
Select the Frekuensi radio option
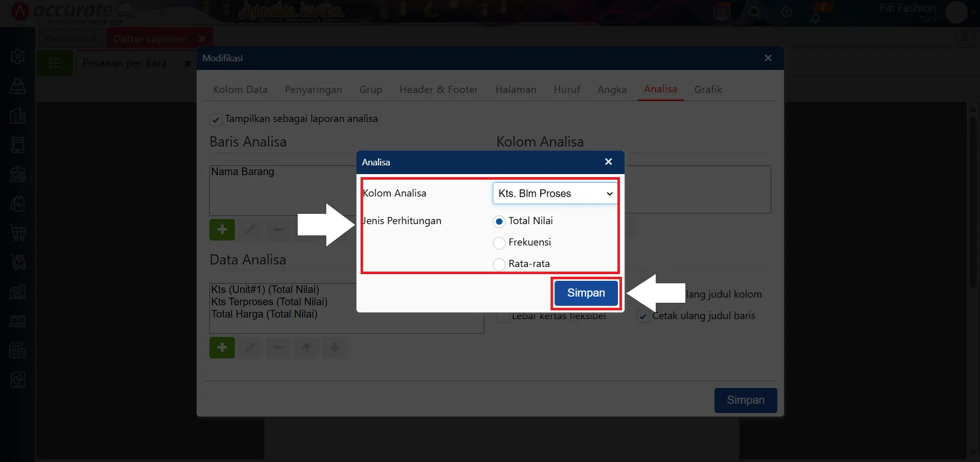pyautogui.click(x=499, y=243)
